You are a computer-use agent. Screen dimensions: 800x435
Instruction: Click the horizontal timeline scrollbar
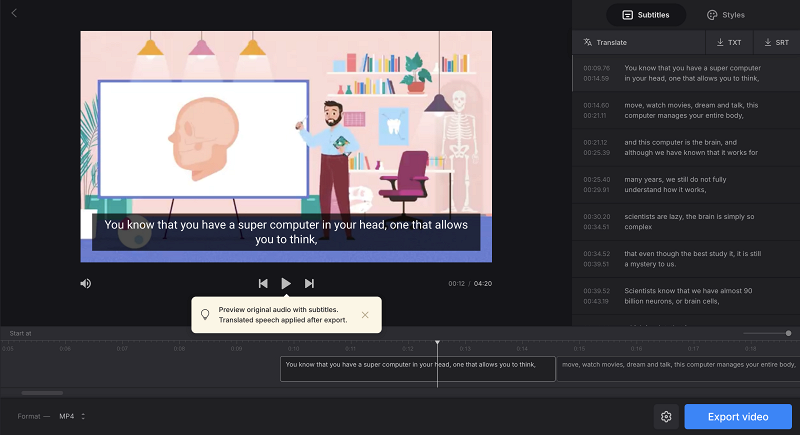tap(42, 393)
